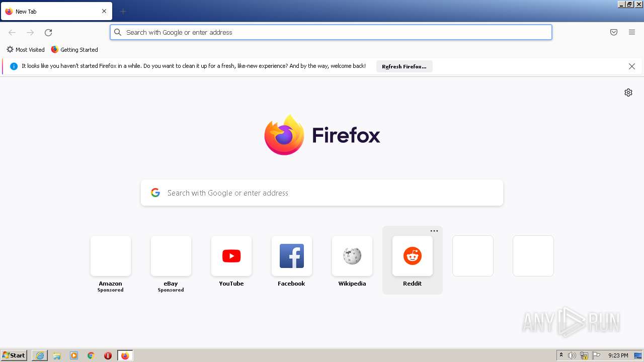
Task: Click the second empty shortcut tile
Action: point(533,256)
